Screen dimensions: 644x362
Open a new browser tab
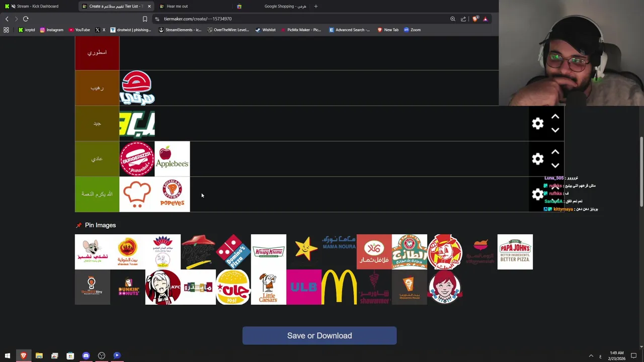tap(316, 6)
